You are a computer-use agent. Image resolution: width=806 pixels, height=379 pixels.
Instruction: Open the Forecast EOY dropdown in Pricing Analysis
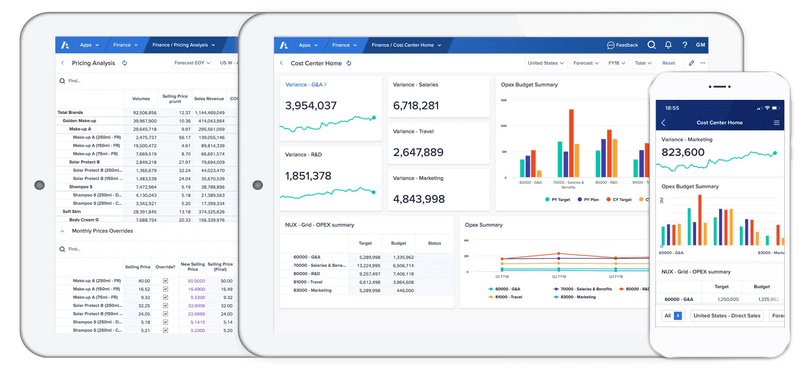[193, 63]
